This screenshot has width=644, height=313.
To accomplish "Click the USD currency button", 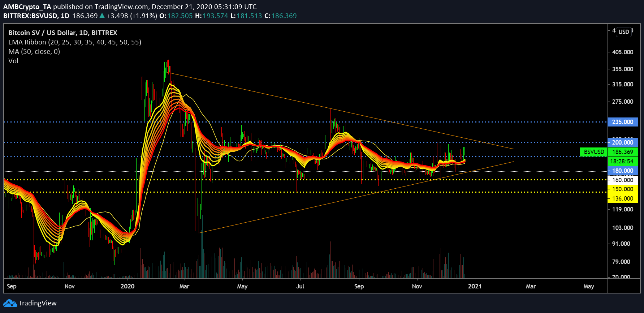I will tap(624, 32).
